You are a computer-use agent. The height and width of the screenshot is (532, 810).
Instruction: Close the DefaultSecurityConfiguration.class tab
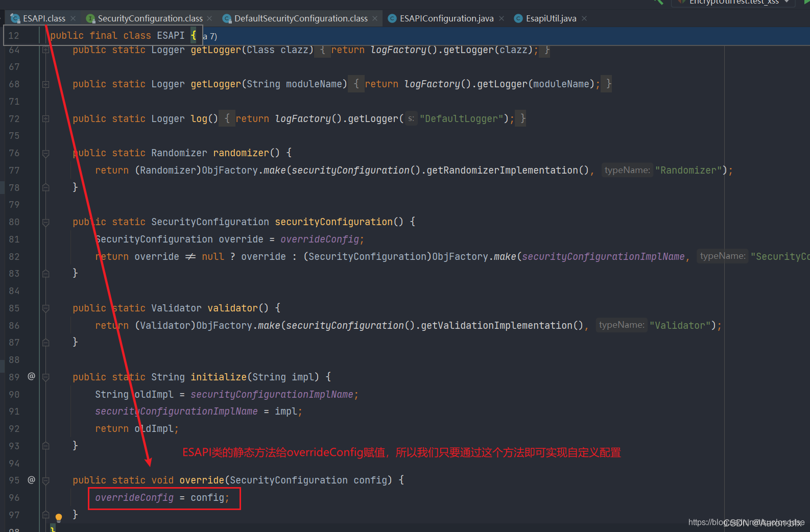[375, 18]
